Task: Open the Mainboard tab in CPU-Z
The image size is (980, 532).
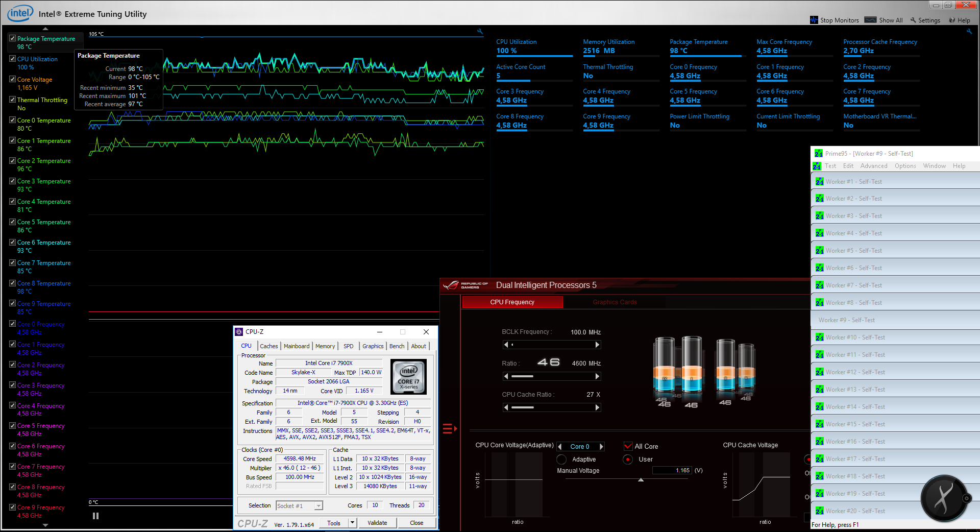Action: 297,346
